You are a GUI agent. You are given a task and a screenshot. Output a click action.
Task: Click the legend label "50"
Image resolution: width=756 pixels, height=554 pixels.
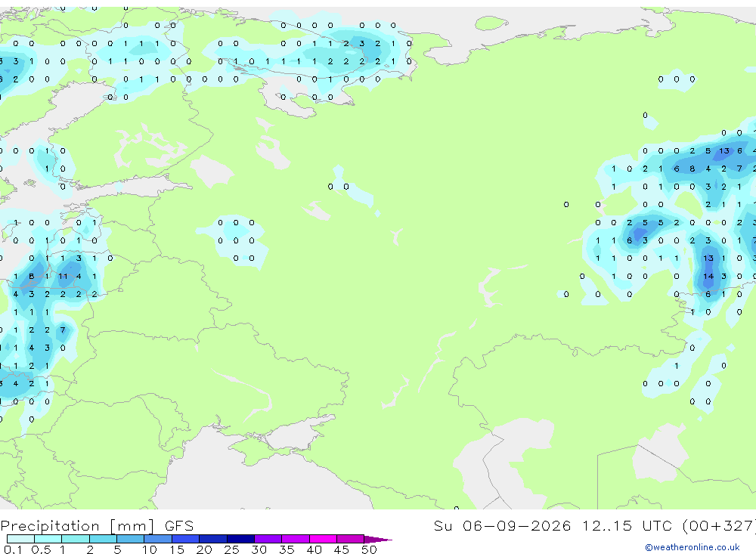[x=369, y=549]
